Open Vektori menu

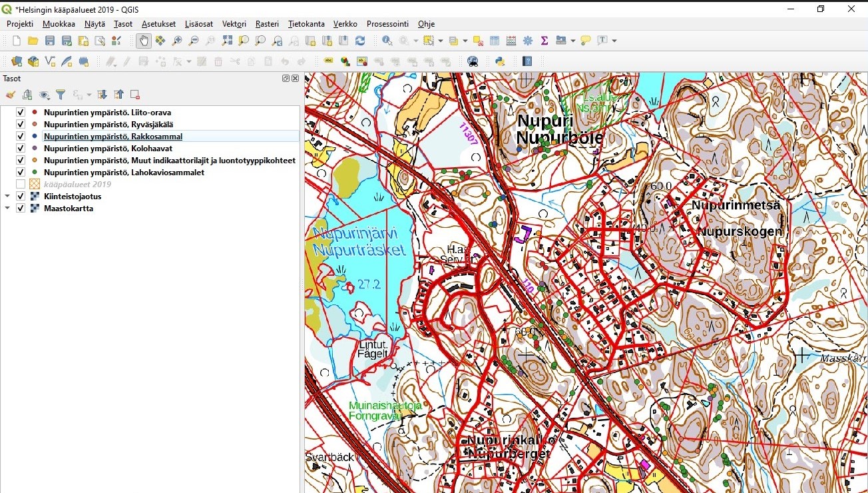click(x=234, y=24)
